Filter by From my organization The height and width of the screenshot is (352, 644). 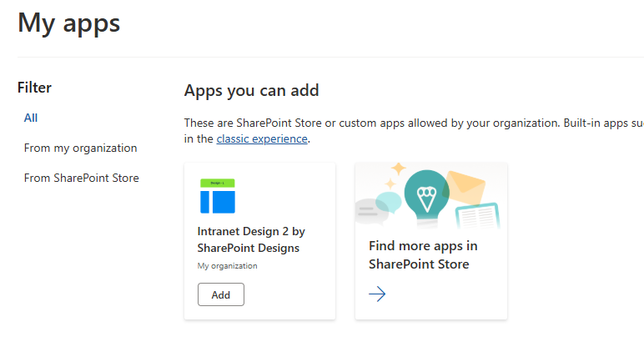tap(80, 148)
